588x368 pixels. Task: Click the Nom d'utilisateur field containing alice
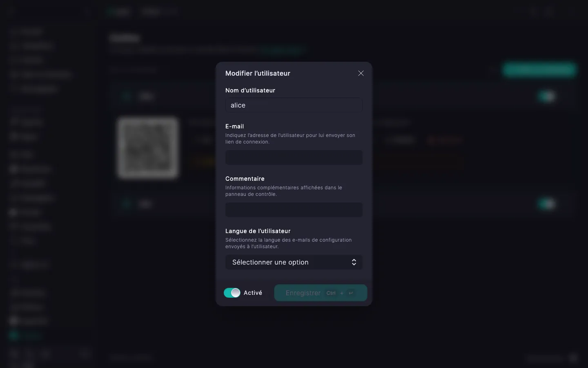294,105
